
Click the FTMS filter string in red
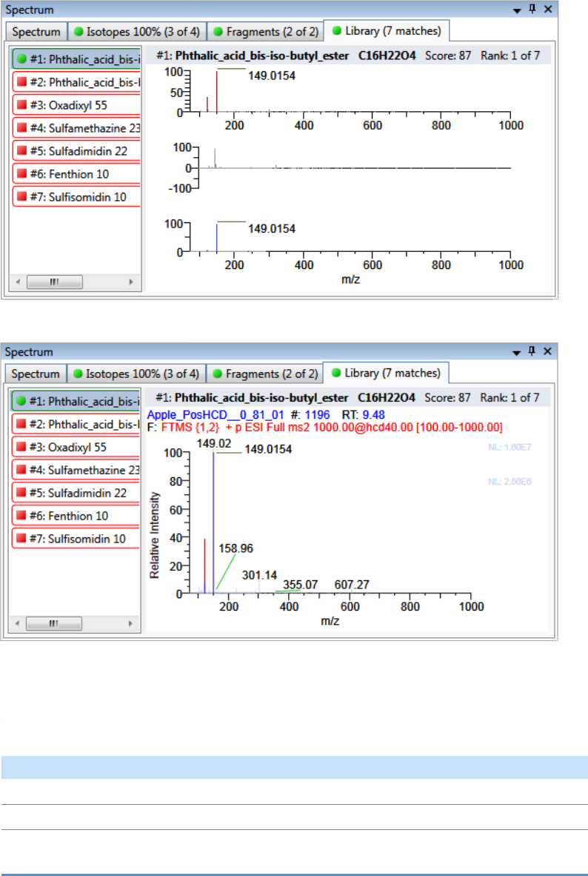[x=332, y=428]
